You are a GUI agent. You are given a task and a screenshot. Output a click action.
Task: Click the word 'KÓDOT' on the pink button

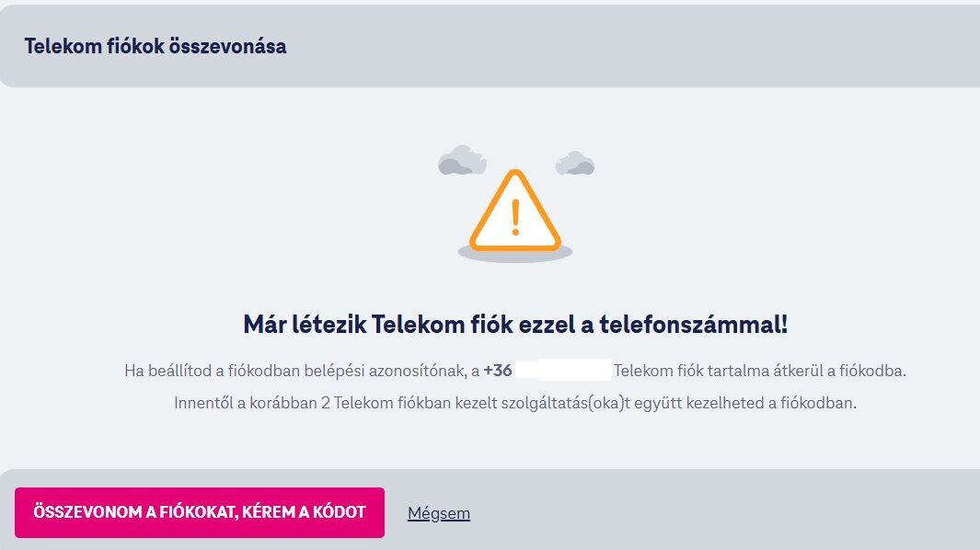click(x=340, y=512)
